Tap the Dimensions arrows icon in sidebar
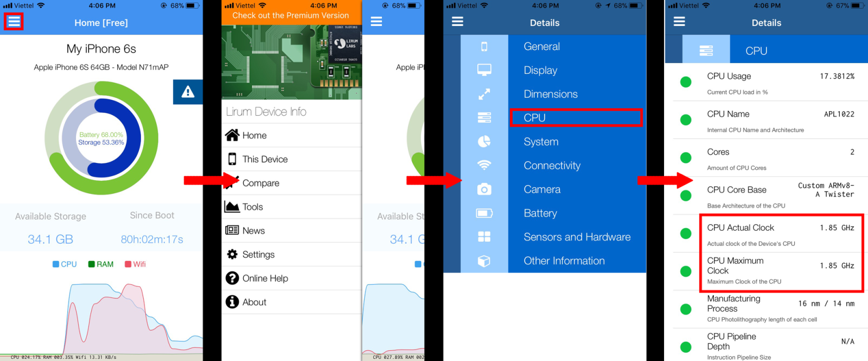 [x=484, y=94]
